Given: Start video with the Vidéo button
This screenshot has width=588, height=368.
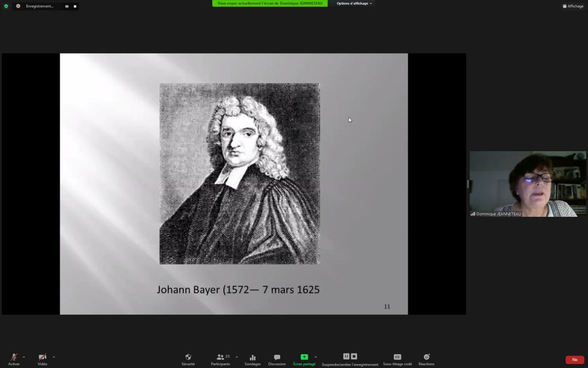Looking at the screenshot, I should (42, 359).
